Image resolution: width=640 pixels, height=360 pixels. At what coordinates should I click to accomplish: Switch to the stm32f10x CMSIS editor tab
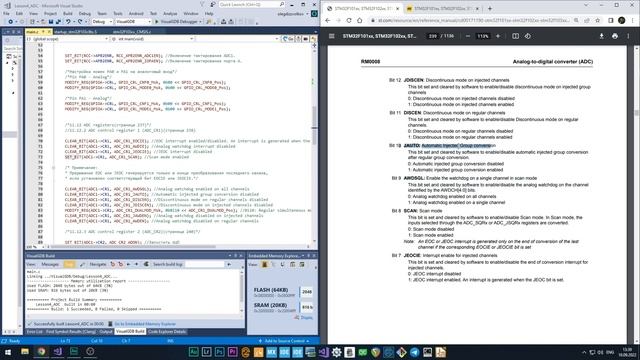(x=131, y=31)
